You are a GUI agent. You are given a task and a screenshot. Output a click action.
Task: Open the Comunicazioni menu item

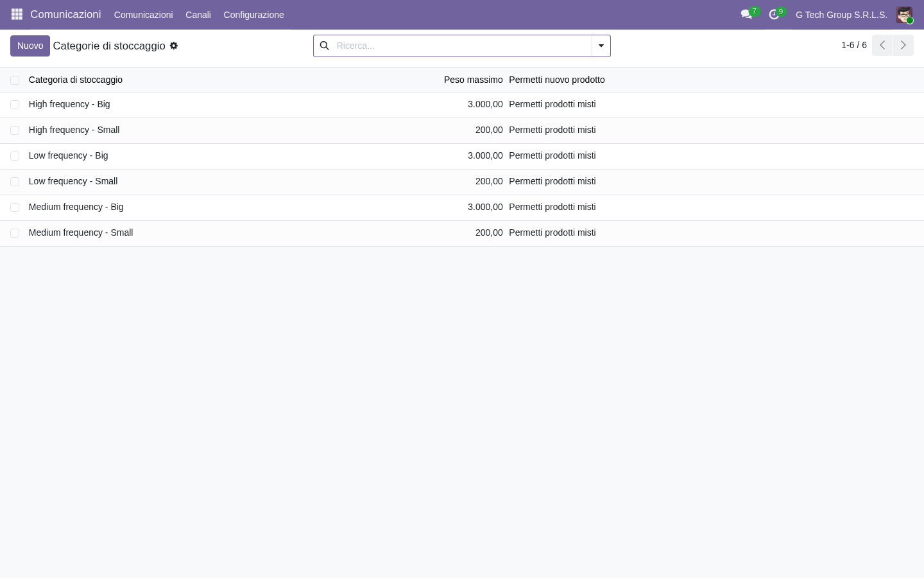143,15
